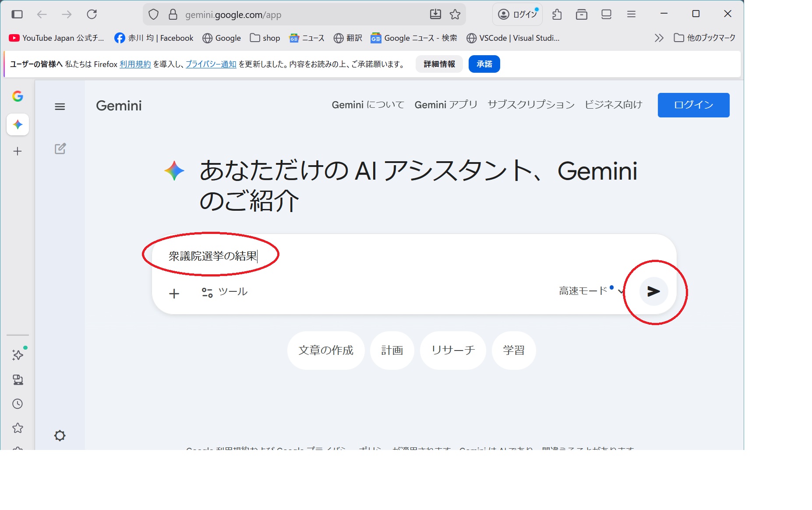The image size is (812, 510).
Task: Open the サブスクリプション nav item
Action: tap(531, 105)
